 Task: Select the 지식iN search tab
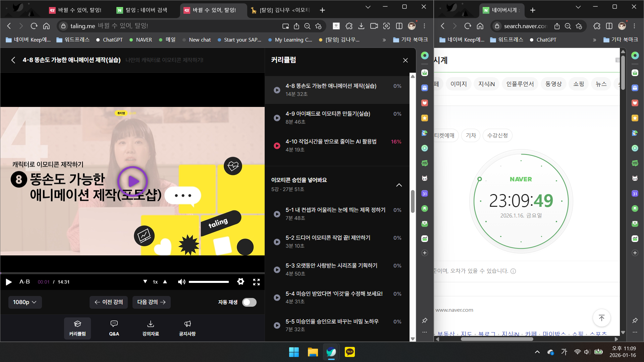pyautogui.click(x=486, y=84)
